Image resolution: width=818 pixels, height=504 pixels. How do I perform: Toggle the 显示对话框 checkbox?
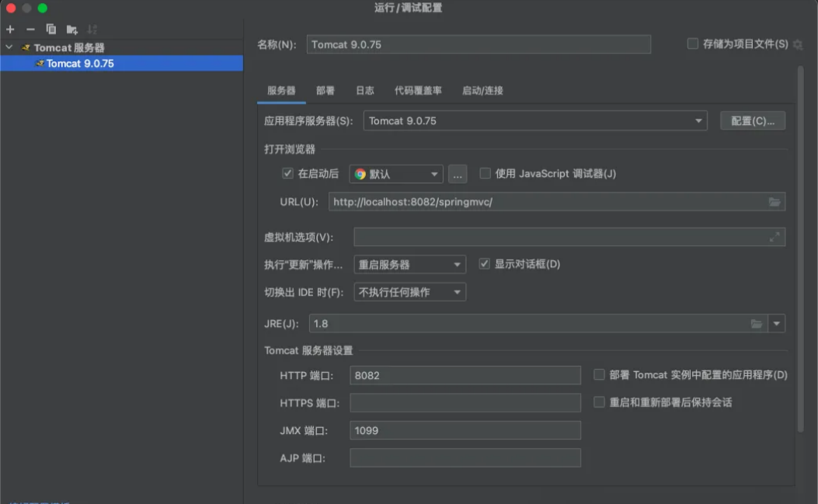pyautogui.click(x=485, y=264)
